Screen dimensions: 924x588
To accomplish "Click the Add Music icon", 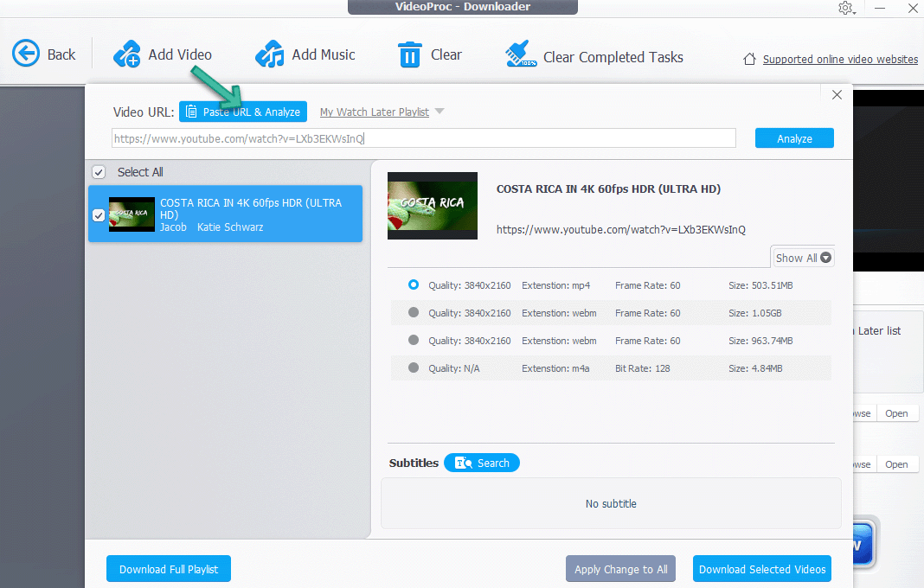I will click(x=270, y=54).
